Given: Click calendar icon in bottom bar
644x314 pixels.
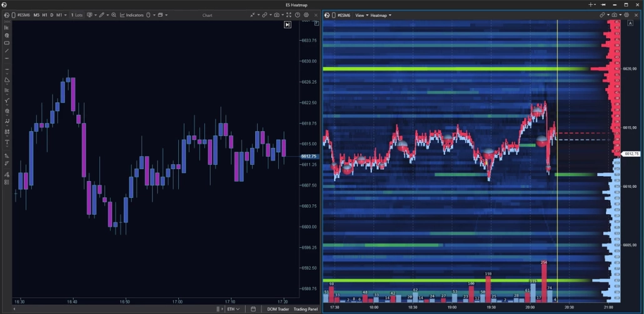Looking at the screenshot, I should pyautogui.click(x=253, y=309).
